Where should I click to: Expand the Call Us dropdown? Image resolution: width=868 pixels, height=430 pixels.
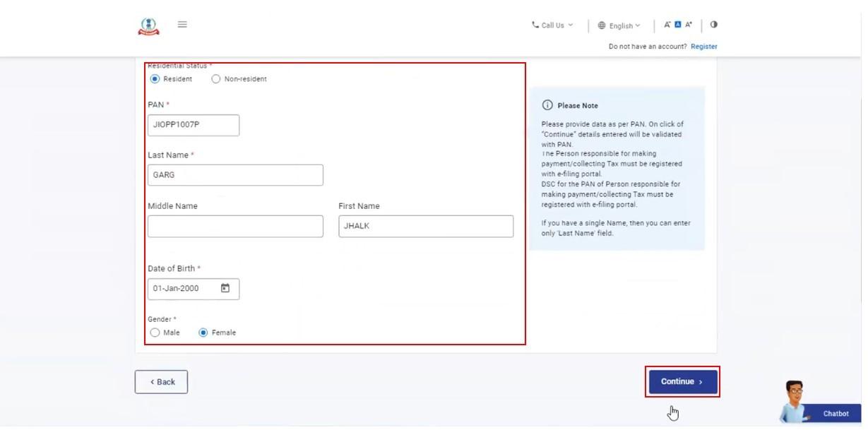[x=552, y=25]
